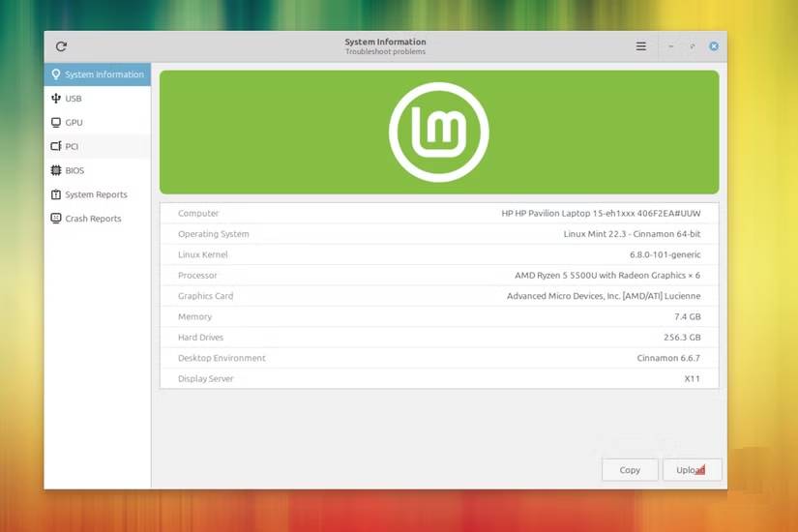The width and height of the screenshot is (798, 532).
Task: View the Crash Reports label
Action: click(x=93, y=219)
